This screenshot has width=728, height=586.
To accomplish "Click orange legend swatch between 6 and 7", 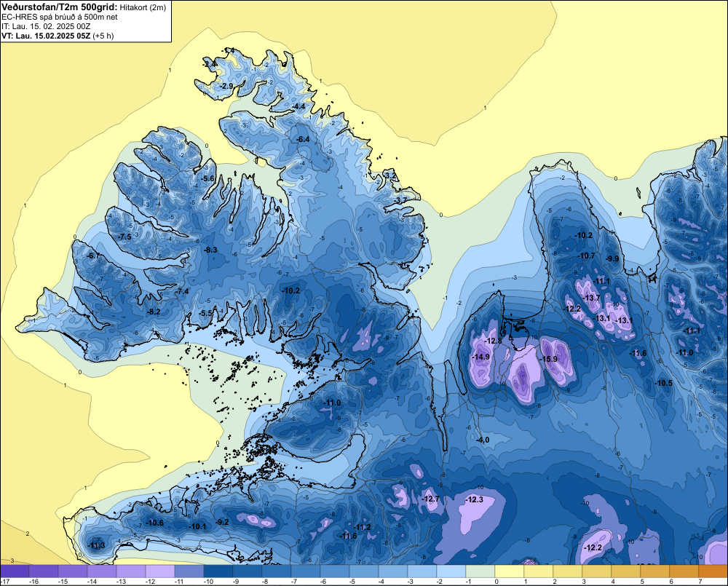I will tap(684, 571).
